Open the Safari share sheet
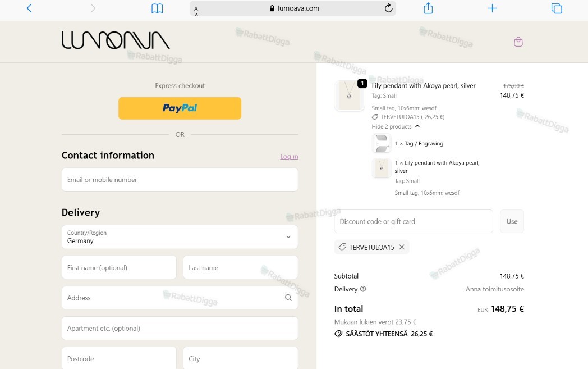Screen dimensions: 588x369 point(428,8)
